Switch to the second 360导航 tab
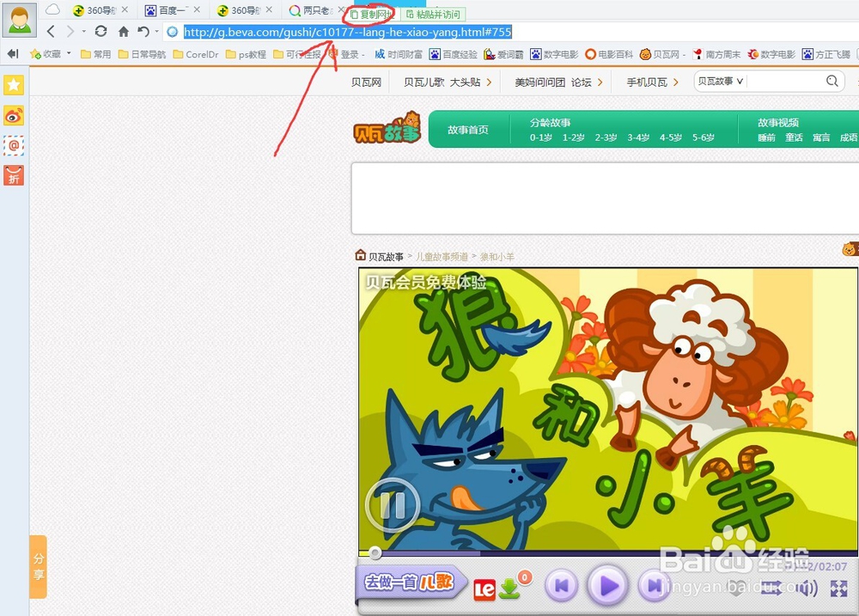Image resolution: width=859 pixels, height=616 pixels. (x=240, y=10)
